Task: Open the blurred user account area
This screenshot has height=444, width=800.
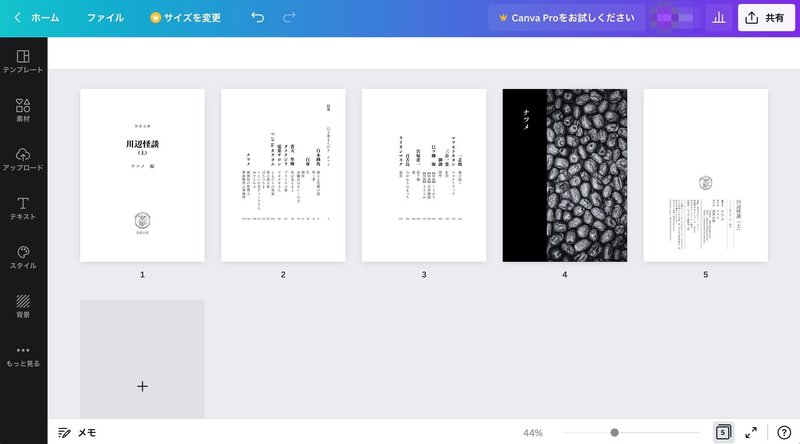Action: (x=674, y=18)
